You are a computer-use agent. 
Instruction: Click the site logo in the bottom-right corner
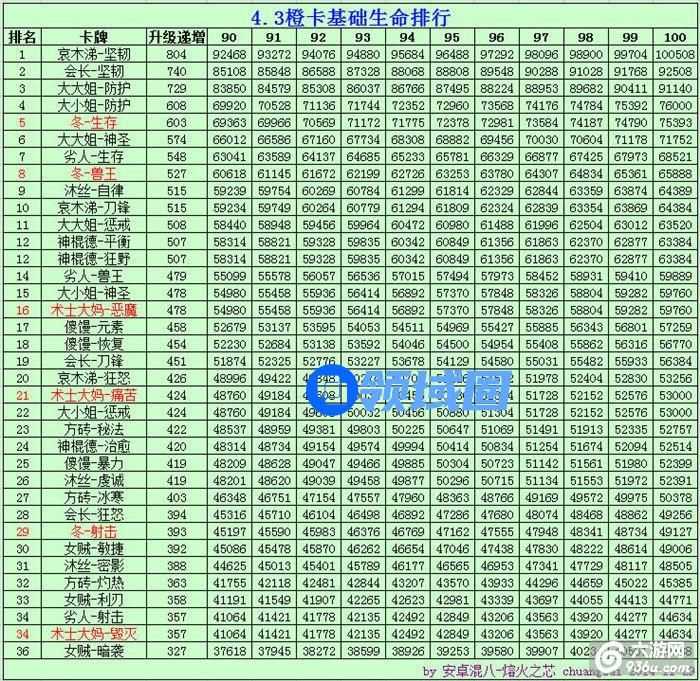[659, 655]
